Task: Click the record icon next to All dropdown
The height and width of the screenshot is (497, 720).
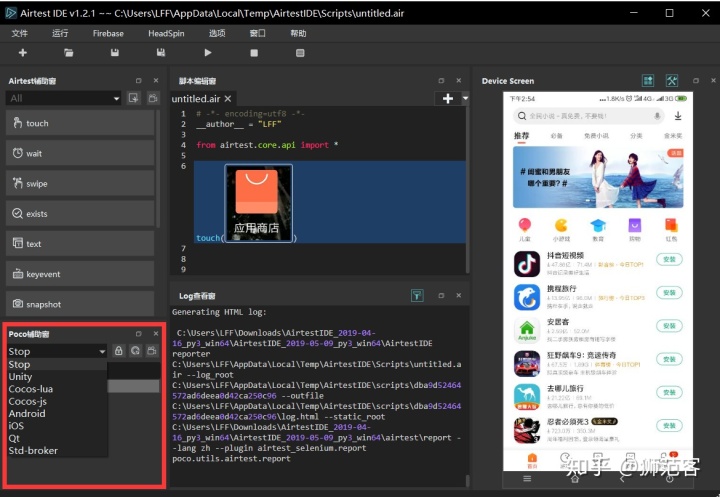Action: (134, 98)
